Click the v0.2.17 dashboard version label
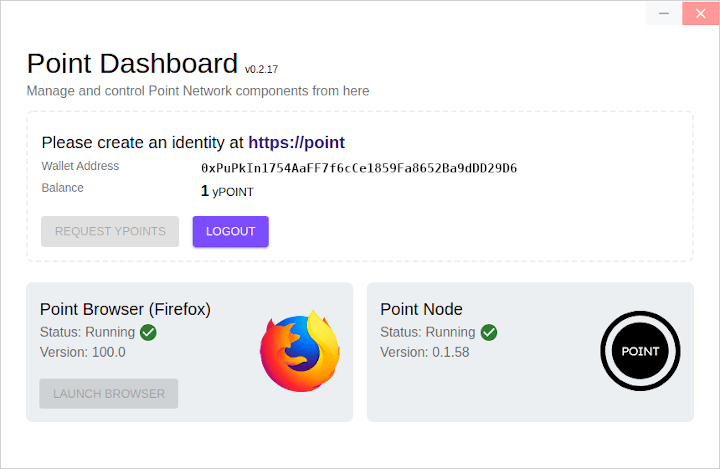 point(261,69)
